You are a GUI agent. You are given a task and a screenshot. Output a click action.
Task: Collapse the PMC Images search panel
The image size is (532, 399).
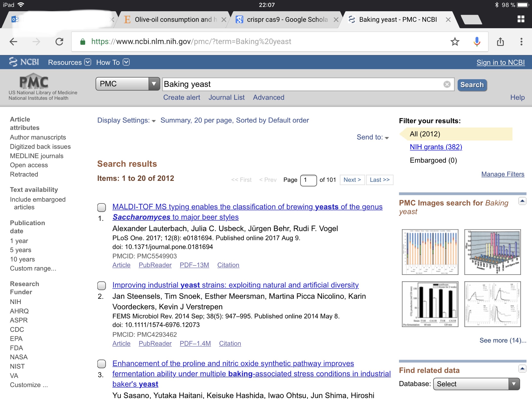tap(522, 201)
